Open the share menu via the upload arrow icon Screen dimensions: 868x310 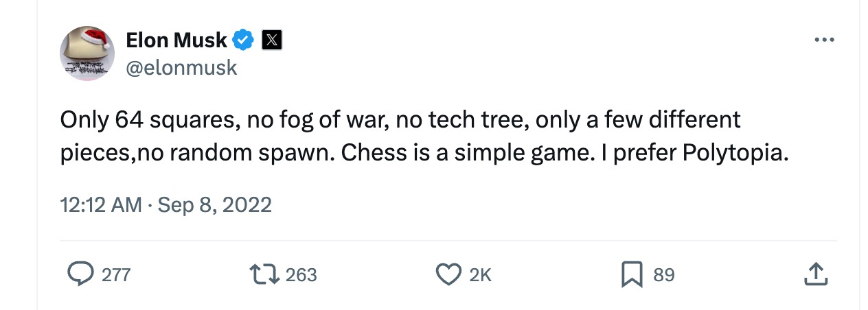click(815, 275)
